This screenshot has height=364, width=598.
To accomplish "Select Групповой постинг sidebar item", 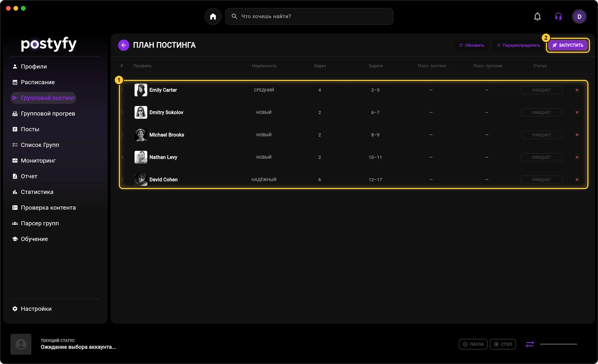I will [x=43, y=98].
